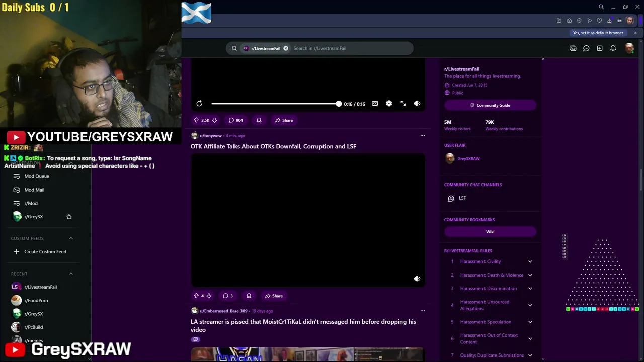Remove the r/LivestreamFail search filter
Viewport: 644px width, 362px height.
(286, 48)
